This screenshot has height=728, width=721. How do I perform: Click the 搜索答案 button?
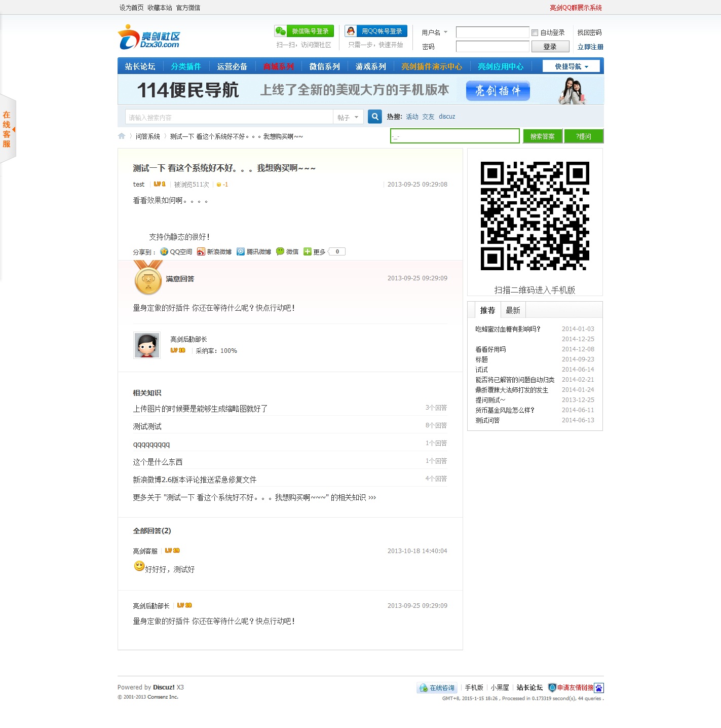pyautogui.click(x=543, y=136)
